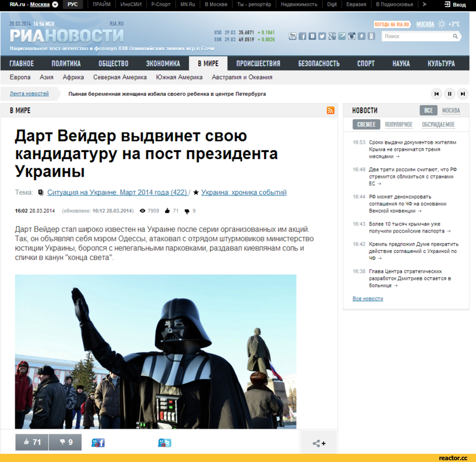Open the ИноСМИ top bar link
This screenshot has width=476, height=462.
pos(131,5)
